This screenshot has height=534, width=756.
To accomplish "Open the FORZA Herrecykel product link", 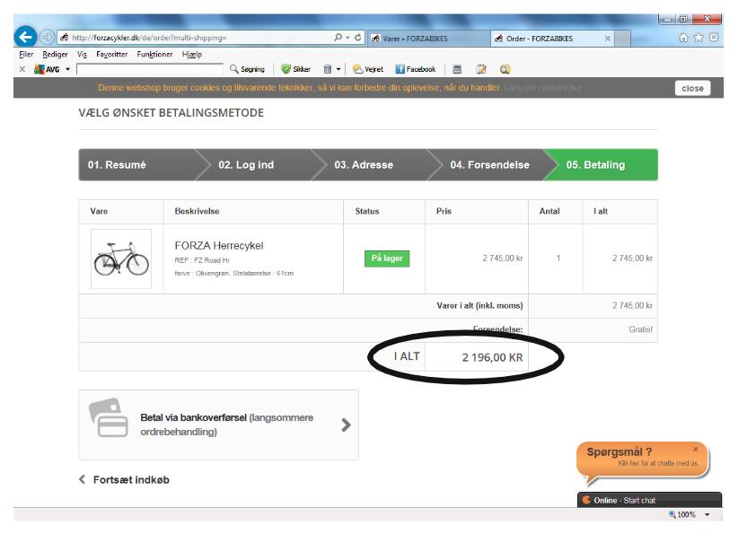I will [x=219, y=246].
